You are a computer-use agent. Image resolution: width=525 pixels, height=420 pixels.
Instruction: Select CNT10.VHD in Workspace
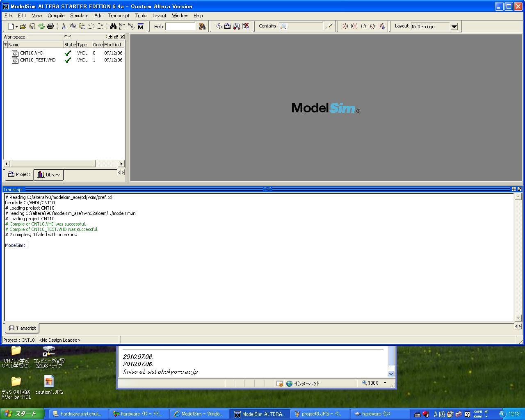tap(32, 53)
